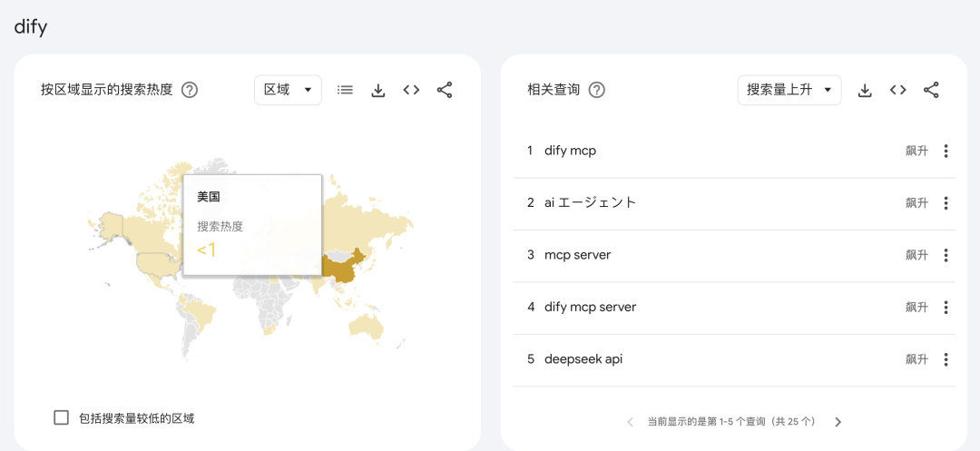This screenshot has width=980, height=451.
Task: Select the ai エージェント query
Action: pyautogui.click(x=590, y=202)
